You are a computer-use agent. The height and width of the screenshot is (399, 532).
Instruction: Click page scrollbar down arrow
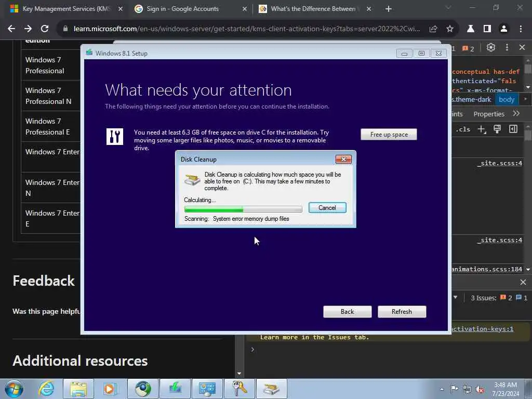(x=239, y=374)
